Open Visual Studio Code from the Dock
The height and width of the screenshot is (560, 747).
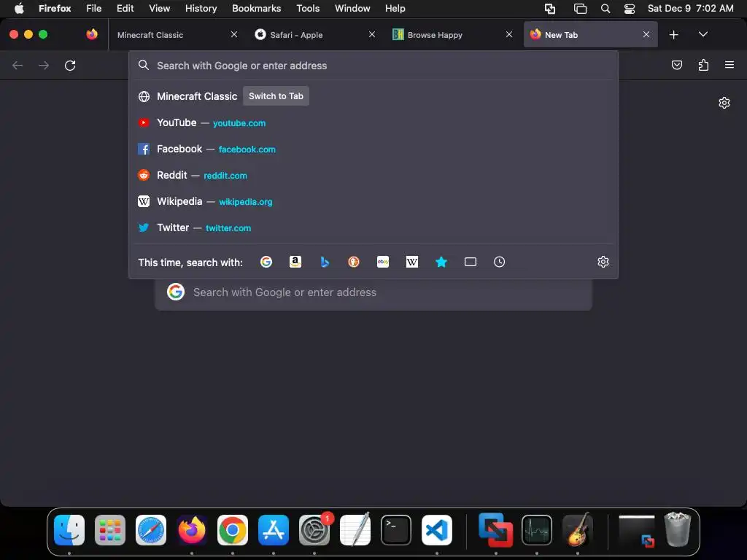(x=437, y=530)
